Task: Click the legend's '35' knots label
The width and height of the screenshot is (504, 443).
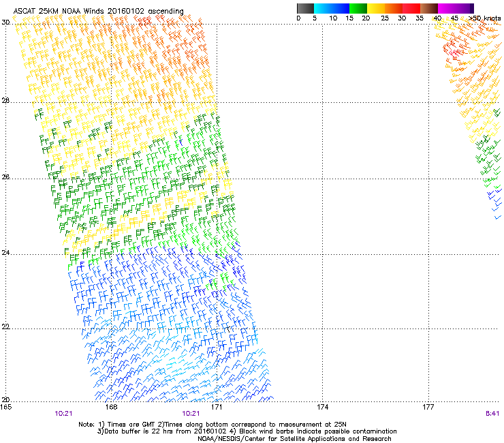Action: [x=420, y=18]
